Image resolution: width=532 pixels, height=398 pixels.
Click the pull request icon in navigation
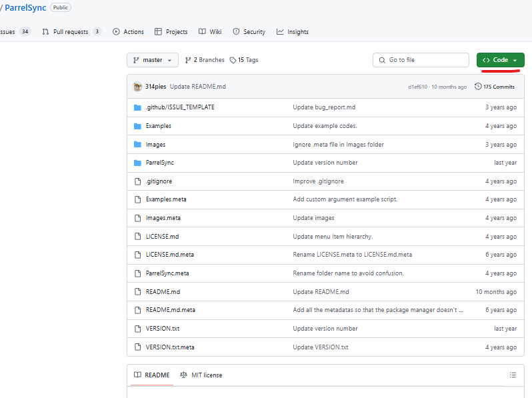point(45,31)
